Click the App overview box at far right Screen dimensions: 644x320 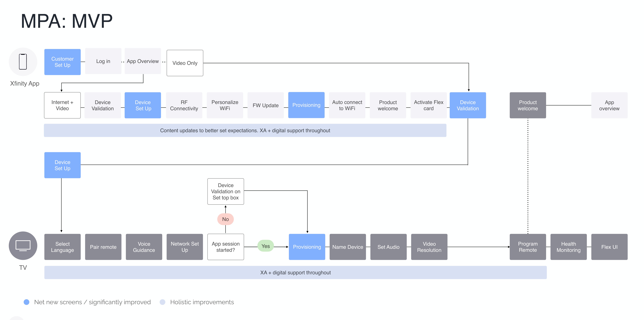610,105
